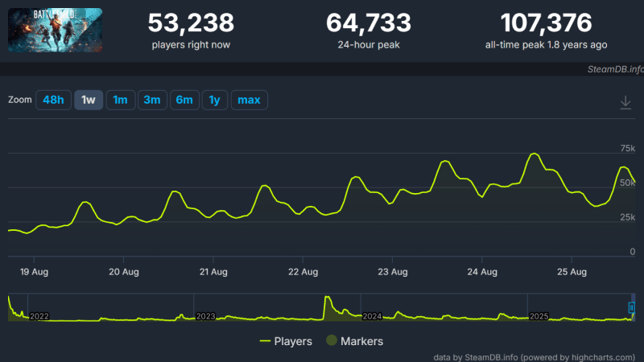Click the 19 Aug axis label
644x362 pixels.
[x=34, y=272]
